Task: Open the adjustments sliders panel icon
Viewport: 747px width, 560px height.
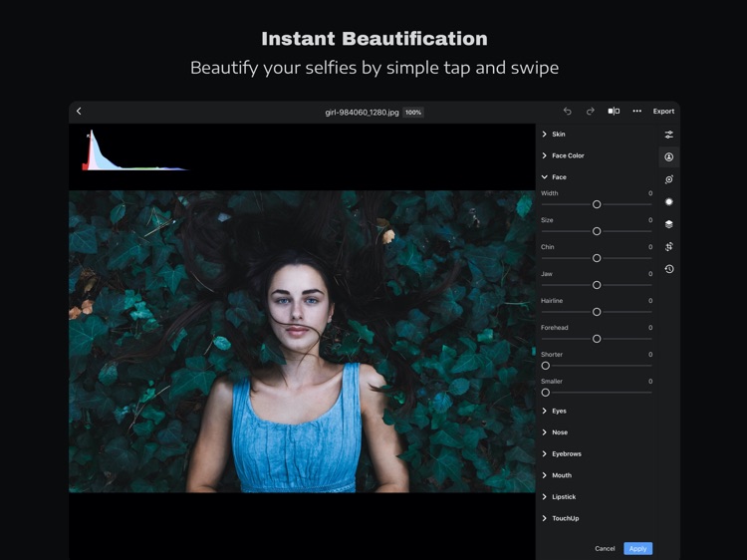Action: (669, 135)
